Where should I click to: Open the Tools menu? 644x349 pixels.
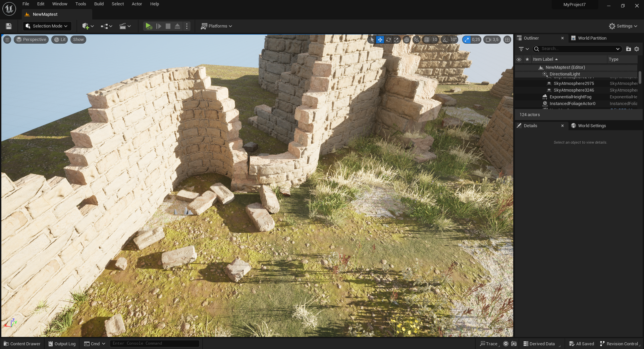(x=80, y=4)
